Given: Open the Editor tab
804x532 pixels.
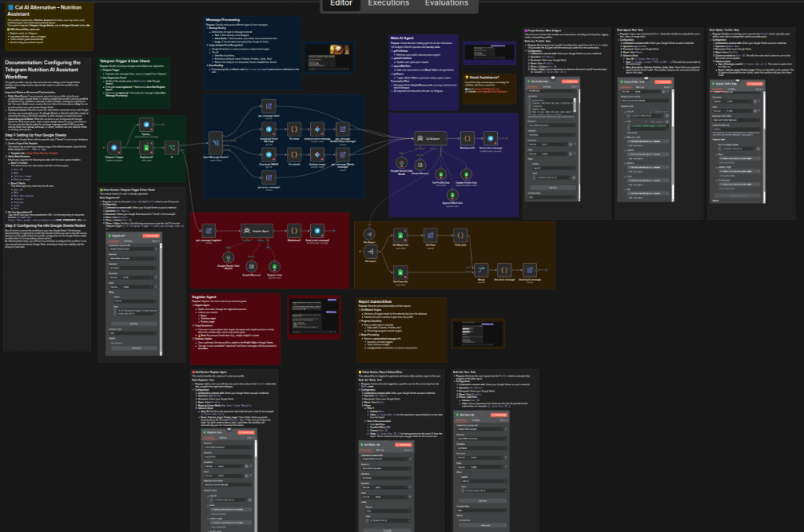Looking at the screenshot, I should [x=342, y=3].
